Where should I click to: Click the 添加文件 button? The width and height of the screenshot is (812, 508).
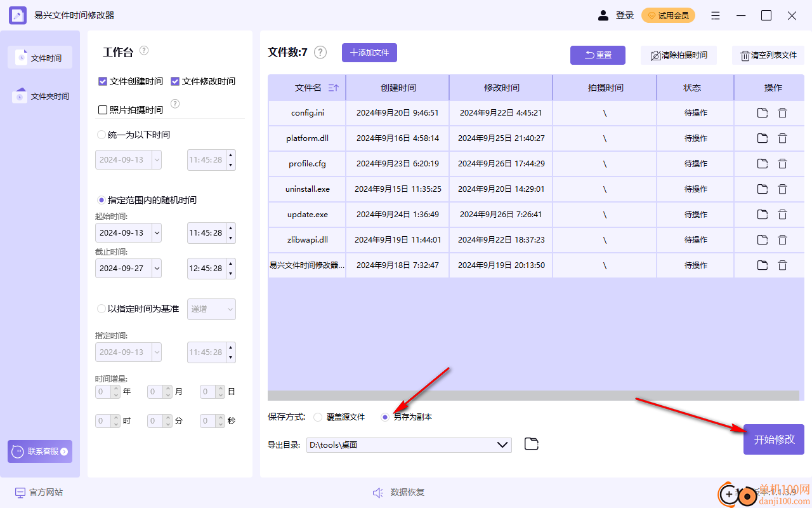pos(369,53)
